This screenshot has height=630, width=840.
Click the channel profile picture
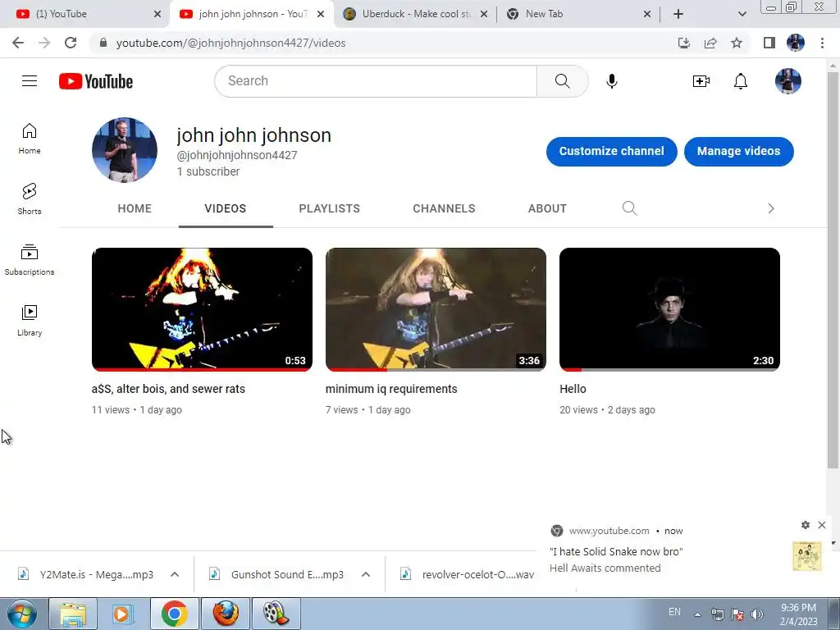click(x=125, y=150)
